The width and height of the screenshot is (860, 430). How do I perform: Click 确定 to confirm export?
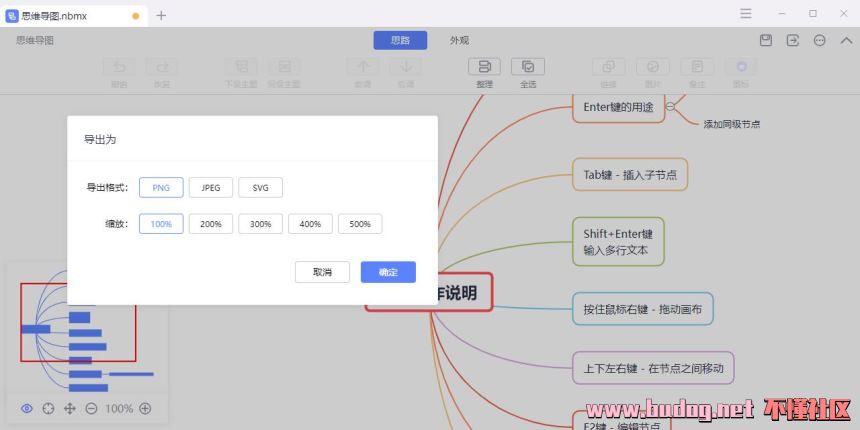point(388,272)
